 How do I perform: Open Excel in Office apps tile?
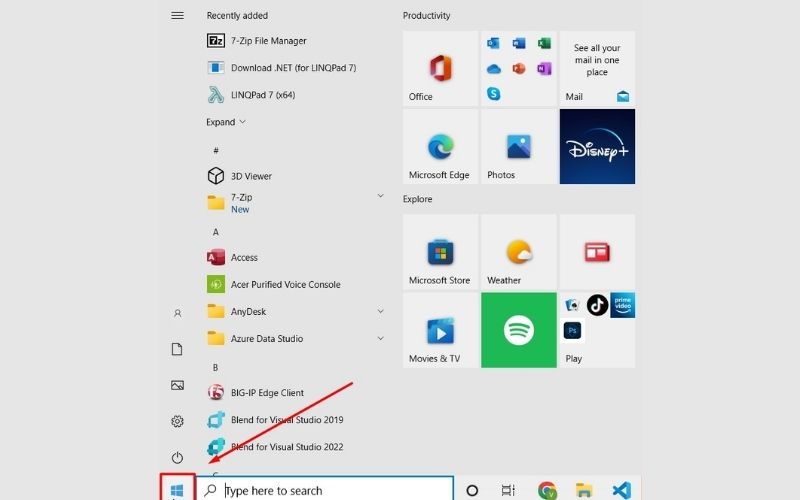[544, 43]
